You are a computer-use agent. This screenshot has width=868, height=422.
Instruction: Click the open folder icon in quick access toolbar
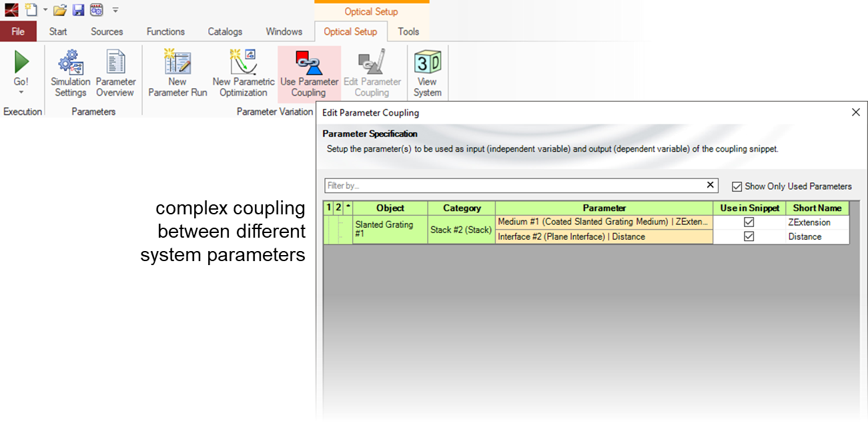(60, 10)
